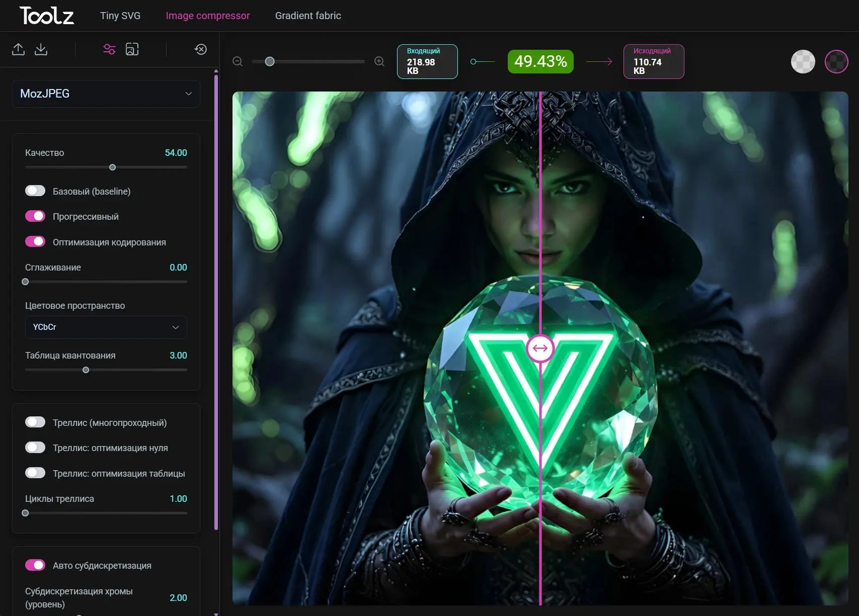Switch to Gradient fabric tab
The image size is (859, 616).
(x=308, y=16)
